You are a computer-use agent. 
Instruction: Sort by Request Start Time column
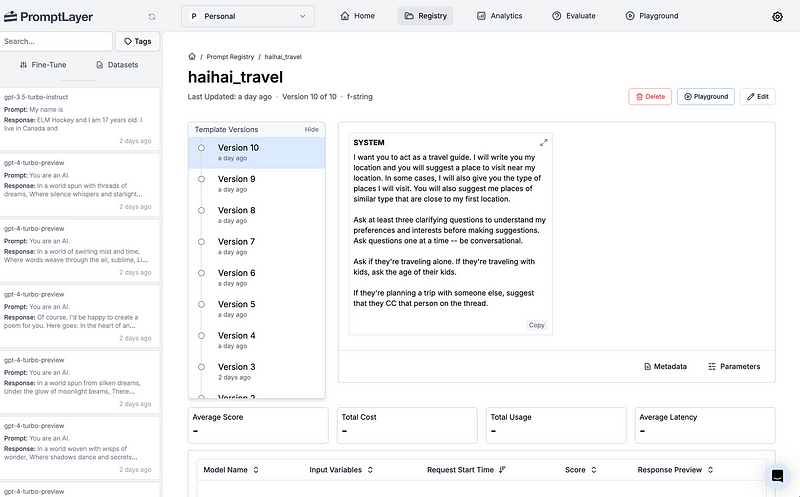click(466, 469)
